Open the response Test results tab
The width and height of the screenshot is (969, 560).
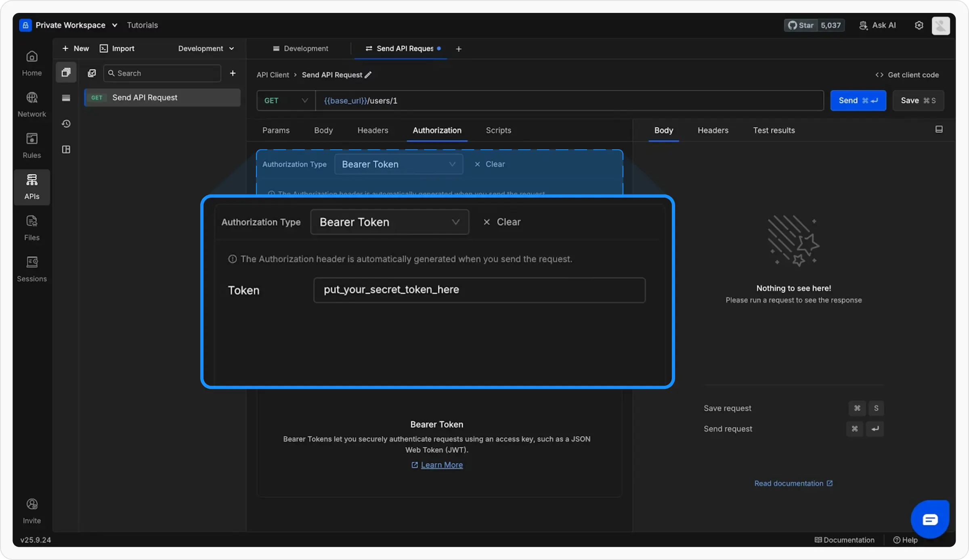tap(774, 130)
